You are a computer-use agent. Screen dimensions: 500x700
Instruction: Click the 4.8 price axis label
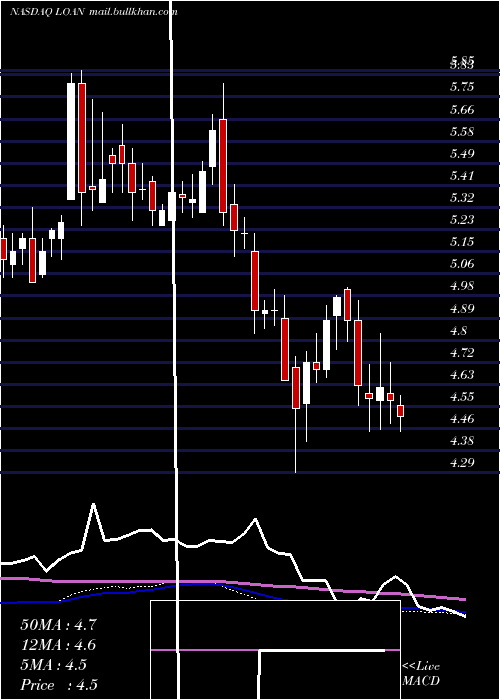(x=458, y=331)
